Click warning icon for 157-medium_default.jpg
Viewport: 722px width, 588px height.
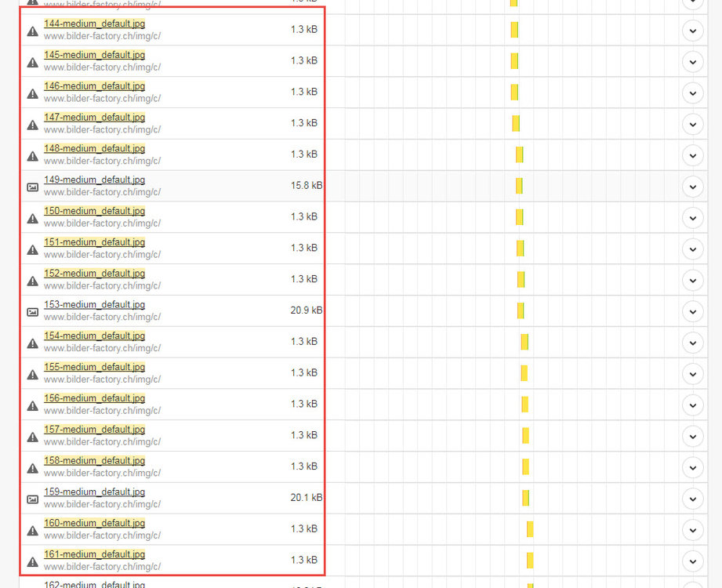coord(32,437)
